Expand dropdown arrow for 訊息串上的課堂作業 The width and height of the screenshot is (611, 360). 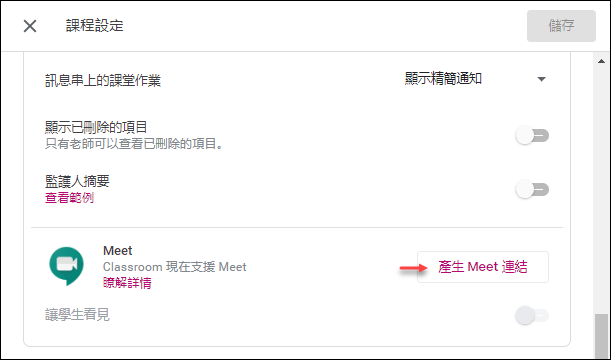tap(541, 79)
